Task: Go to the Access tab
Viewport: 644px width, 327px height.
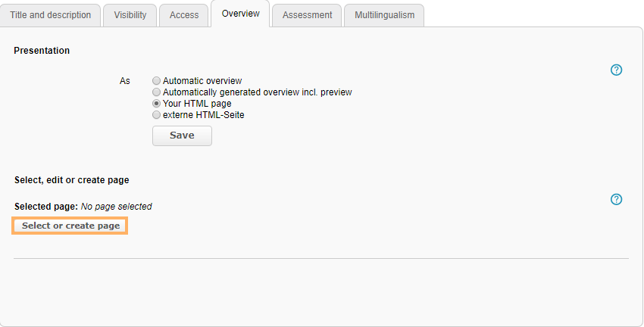Action: [184, 15]
